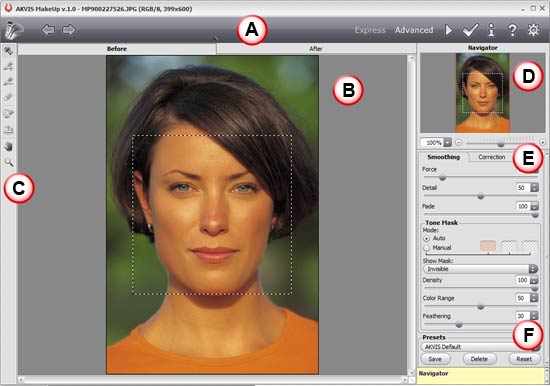Run processing with the play triangle icon
The height and width of the screenshot is (386, 550).
tap(448, 30)
